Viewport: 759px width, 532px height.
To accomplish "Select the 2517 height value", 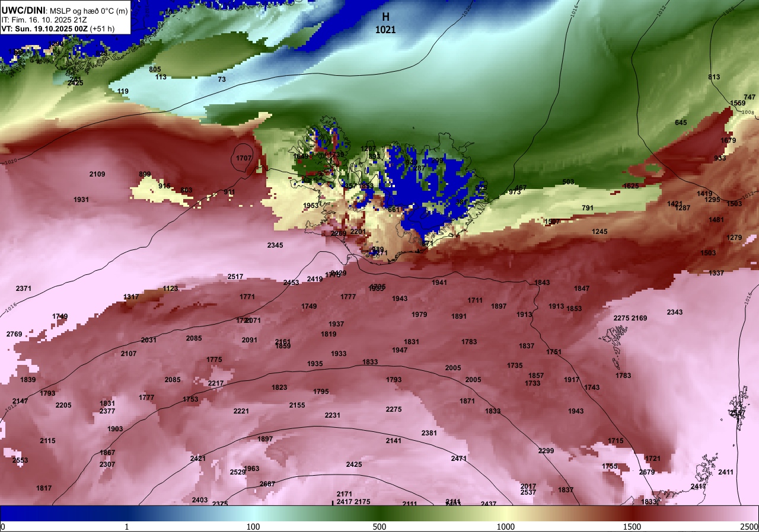I will click(235, 277).
